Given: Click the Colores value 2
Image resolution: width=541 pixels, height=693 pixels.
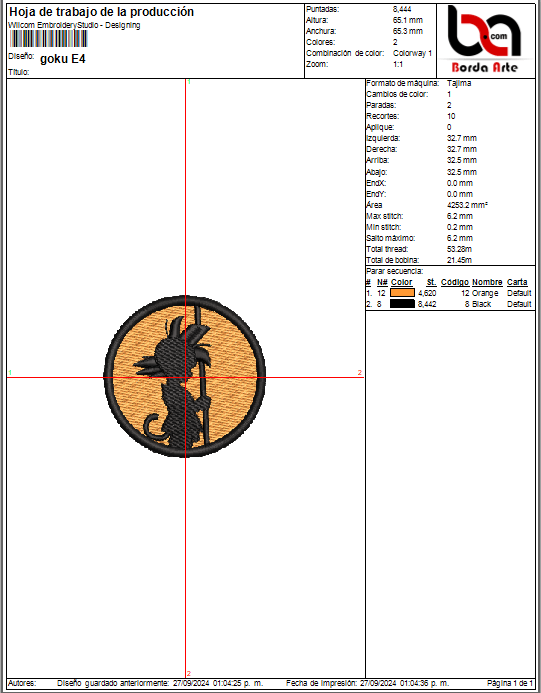Looking at the screenshot, I should pyautogui.click(x=395, y=42).
